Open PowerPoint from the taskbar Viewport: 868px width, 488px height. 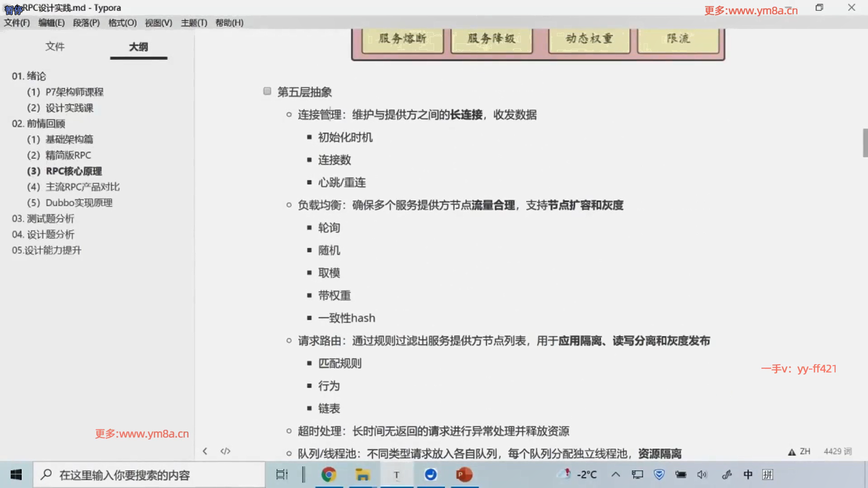coord(464,474)
